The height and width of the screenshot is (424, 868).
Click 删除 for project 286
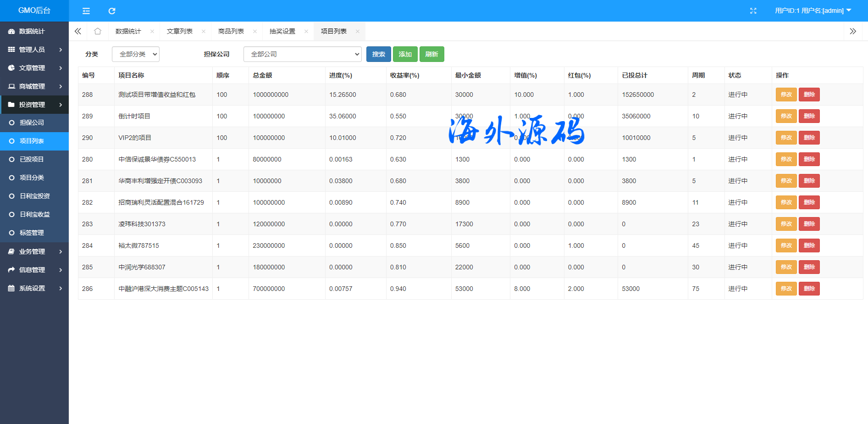click(809, 289)
